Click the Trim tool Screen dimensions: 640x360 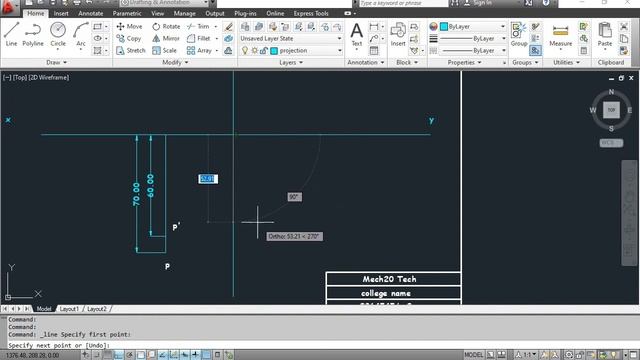tap(198, 27)
